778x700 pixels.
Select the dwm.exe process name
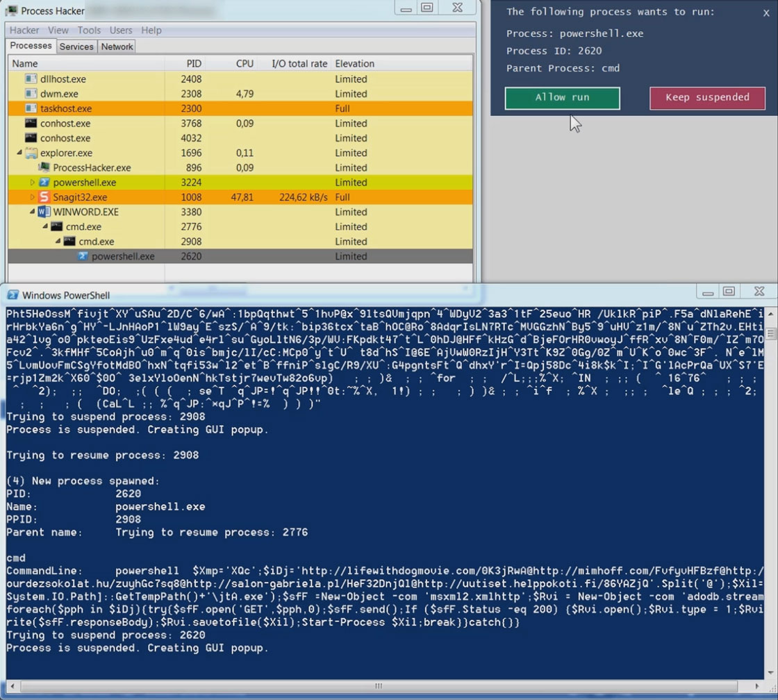[59, 94]
